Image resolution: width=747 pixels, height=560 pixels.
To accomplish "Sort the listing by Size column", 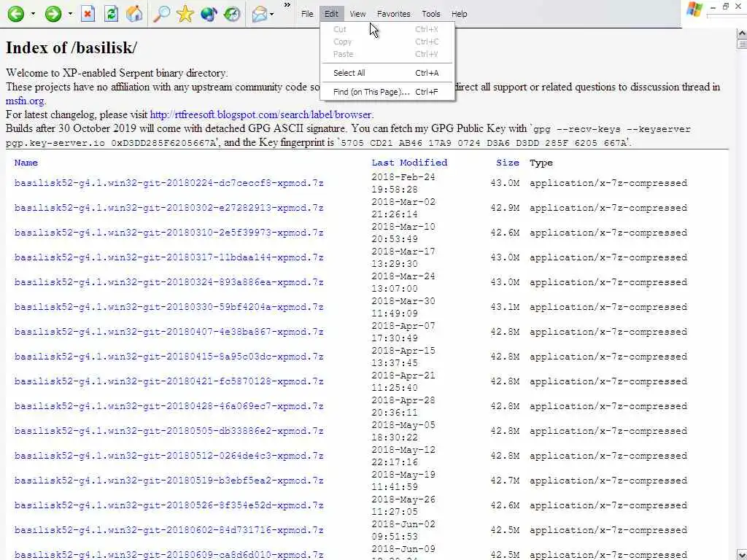I will [508, 163].
